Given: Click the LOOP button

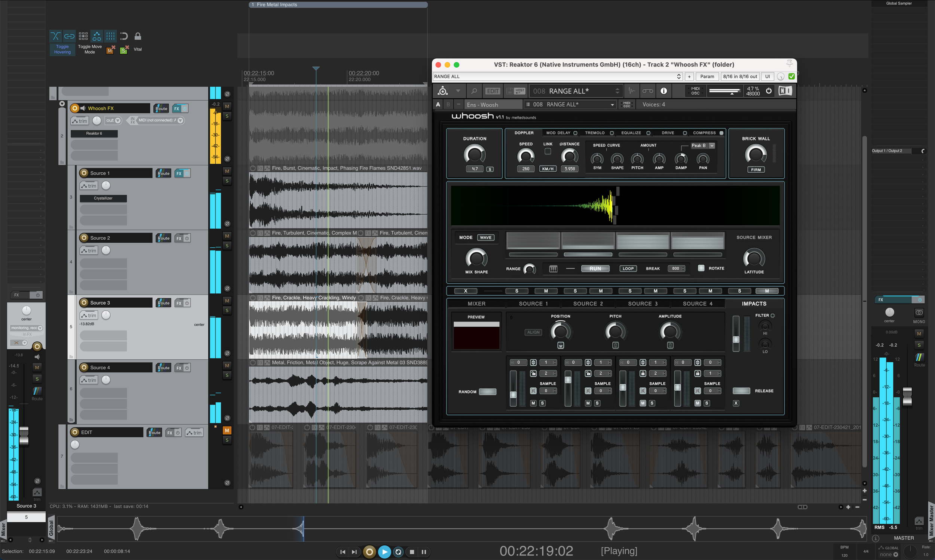Looking at the screenshot, I should click(x=628, y=269).
